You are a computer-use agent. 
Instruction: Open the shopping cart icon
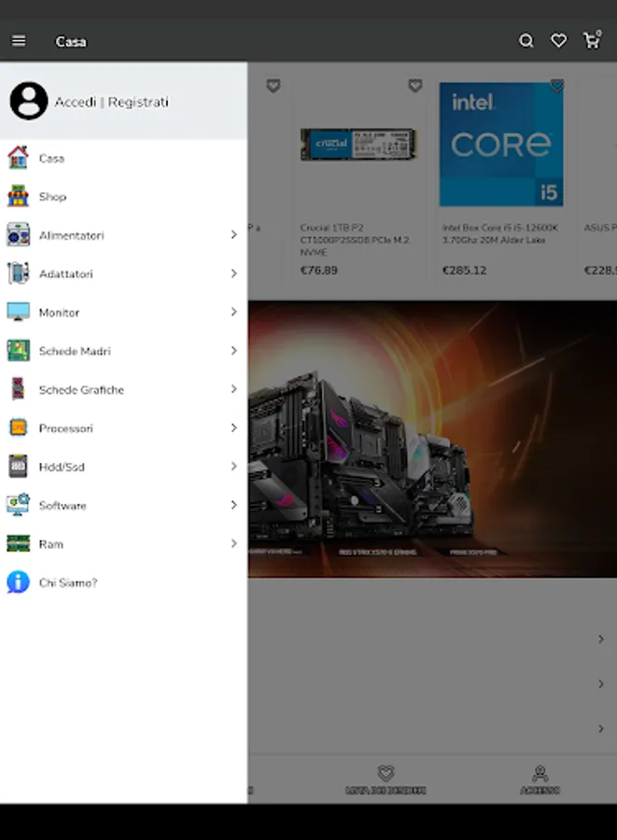point(592,40)
